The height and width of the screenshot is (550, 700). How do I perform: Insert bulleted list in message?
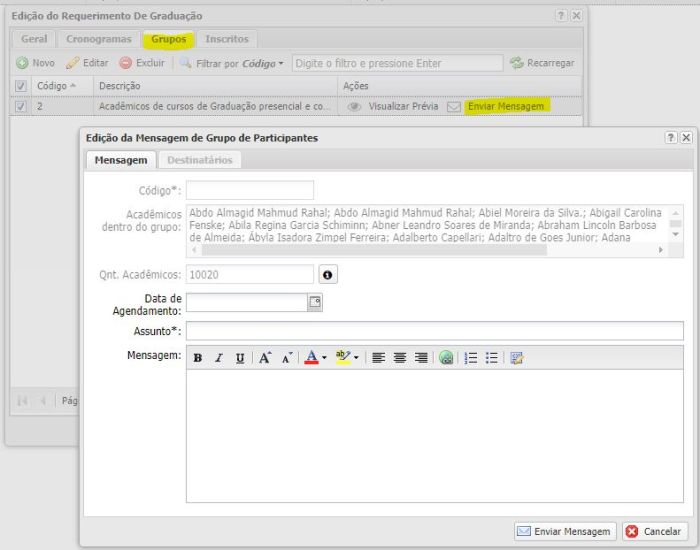[491, 357]
